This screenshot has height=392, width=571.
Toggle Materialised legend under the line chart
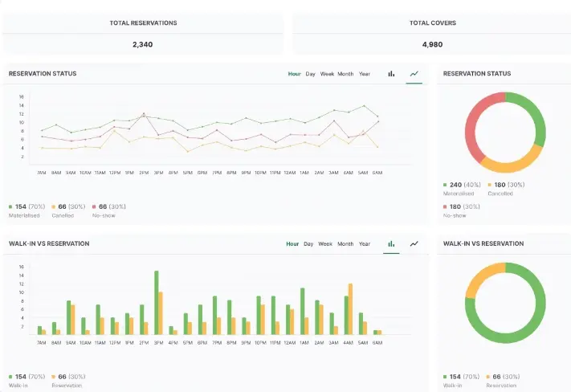(27, 210)
